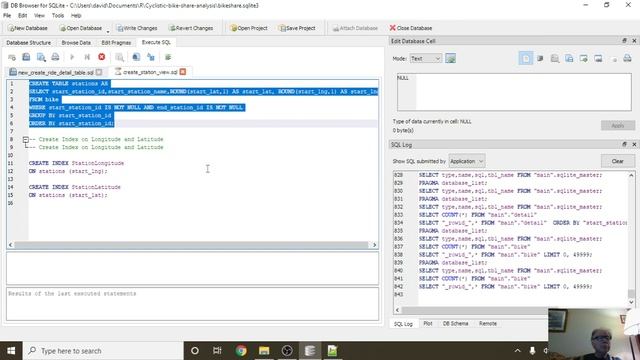Open the Tools menu
640x360 pixels.
(x=58, y=16)
